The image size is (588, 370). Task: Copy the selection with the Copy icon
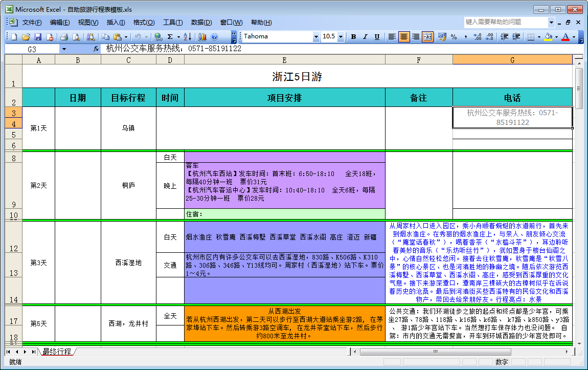pos(105,37)
